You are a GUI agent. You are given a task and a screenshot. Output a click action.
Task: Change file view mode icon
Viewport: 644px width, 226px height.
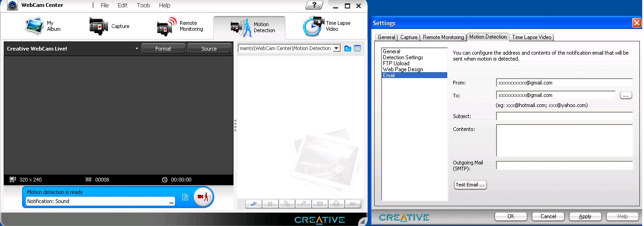(x=357, y=48)
